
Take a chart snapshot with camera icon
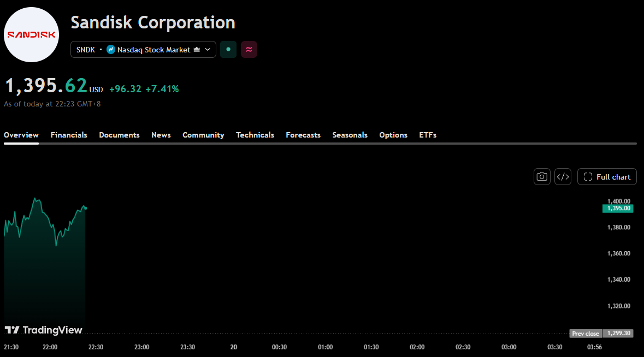[x=542, y=177]
